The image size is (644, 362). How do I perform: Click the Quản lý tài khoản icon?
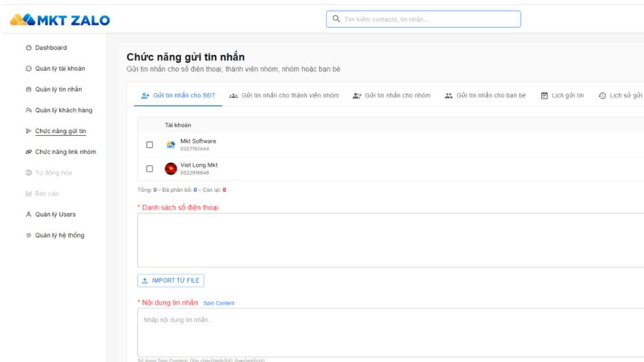pyautogui.click(x=29, y=69)
